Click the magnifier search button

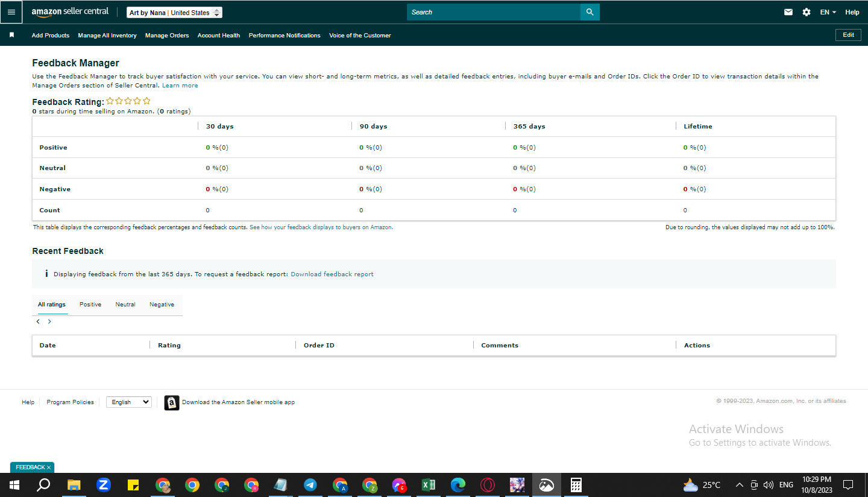[590, 12]
